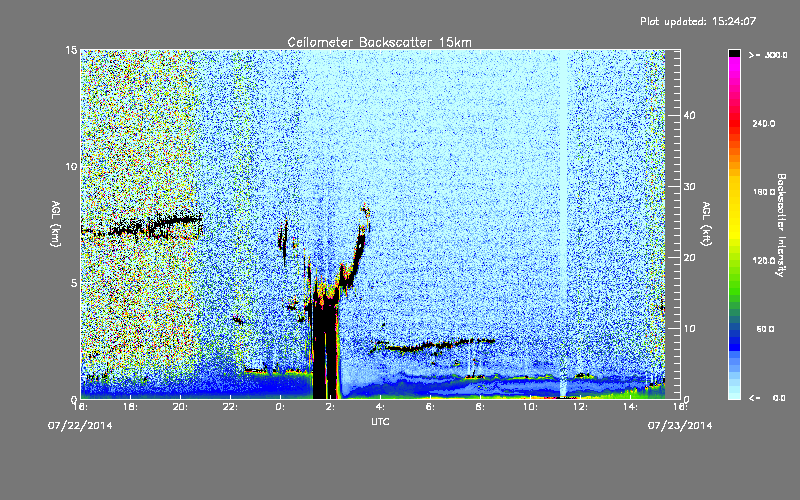Click the ">= 300.0" colorbar maximum label
Screen dimensions: 800x500
coord(768,55)
